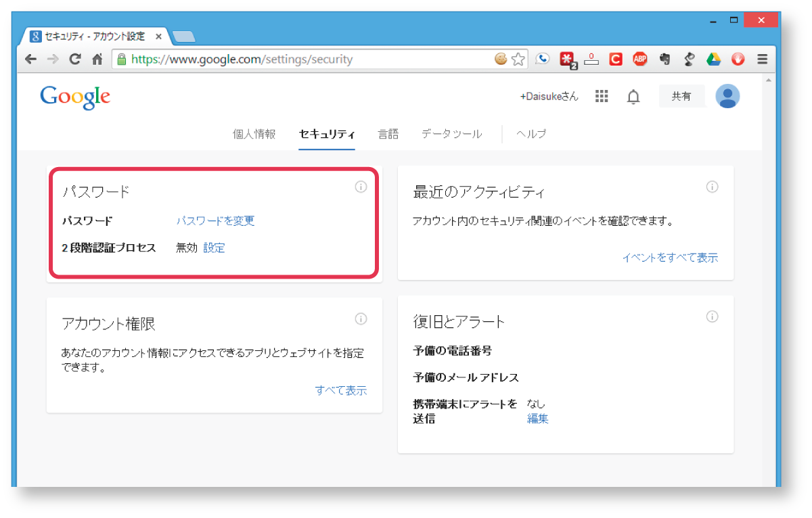The image size is (812, 518).
Task: Open the Adblock Plus ABP icon
Action: click(x=640, y=60)
